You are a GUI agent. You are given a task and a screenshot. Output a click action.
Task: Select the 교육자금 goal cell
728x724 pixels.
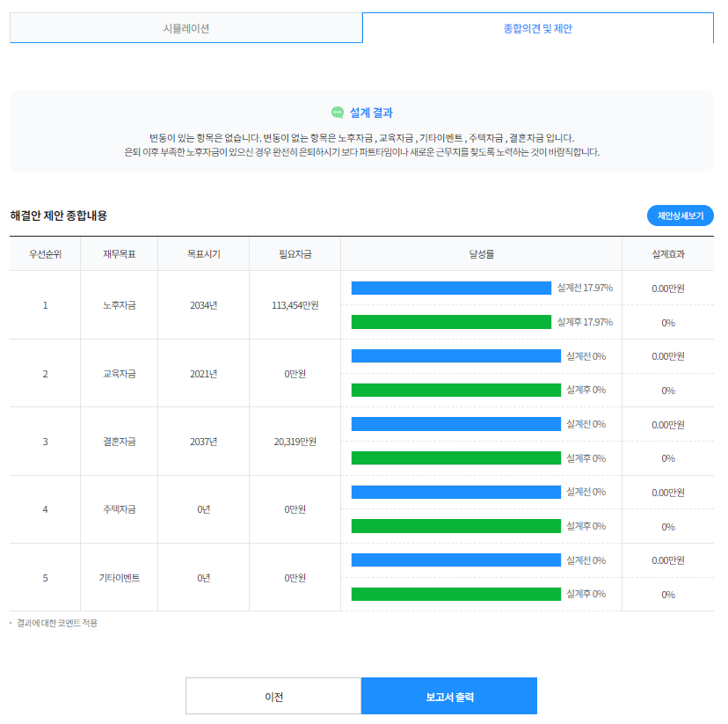pos(120,374)
